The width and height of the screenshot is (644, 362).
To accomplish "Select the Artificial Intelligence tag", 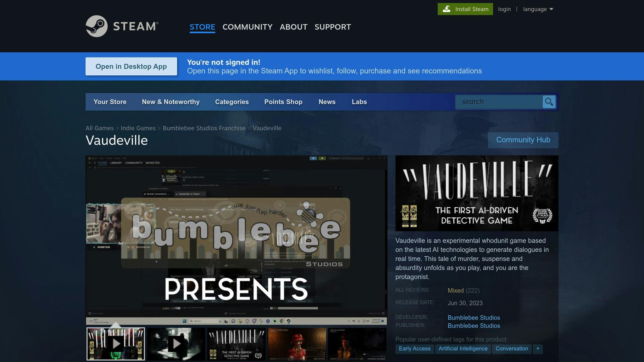I will coord(463,349).
